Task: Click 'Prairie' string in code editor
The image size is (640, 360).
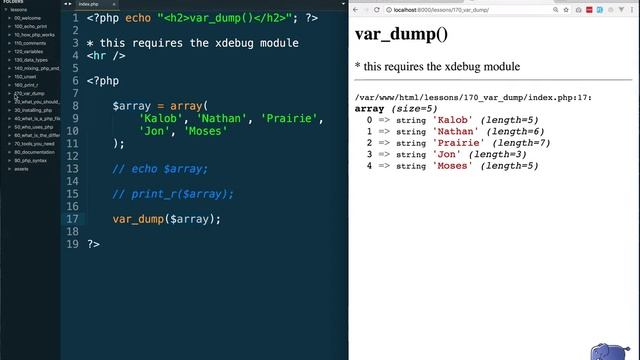Action: coord(289,119)
